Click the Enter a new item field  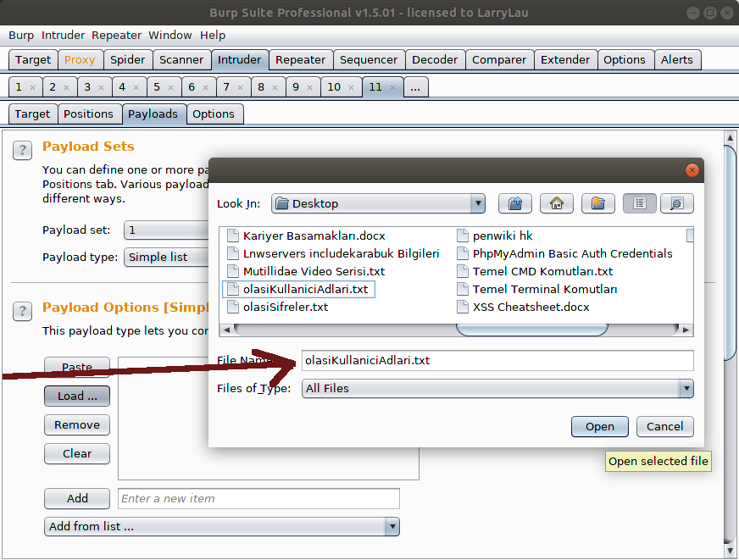click(x=258, y=499)
